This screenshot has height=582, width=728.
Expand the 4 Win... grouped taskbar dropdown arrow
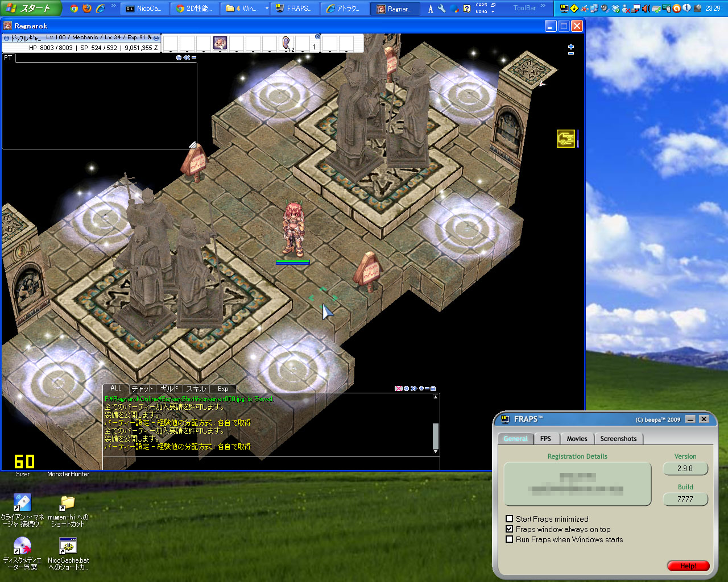click(x=267, y=9)
